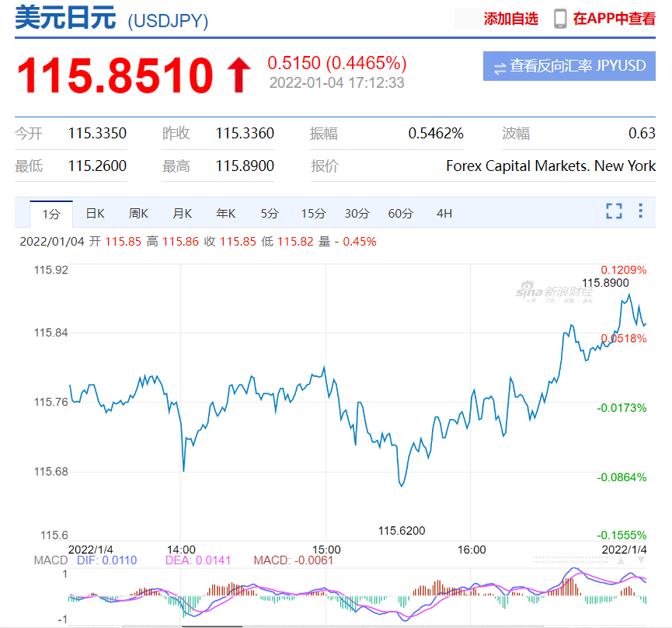Image resolution: width=672 pixels, height=628 pixels.
Task: Switch to the 日K chart tab
Action: (95, 213)
